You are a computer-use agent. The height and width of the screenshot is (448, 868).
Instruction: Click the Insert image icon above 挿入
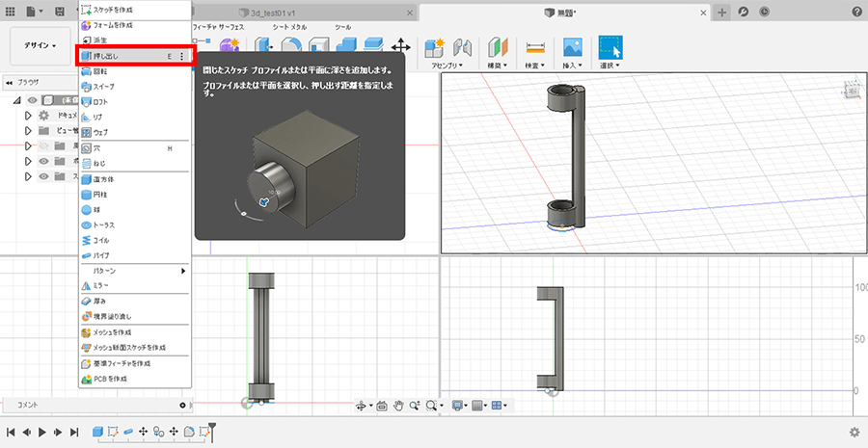pos(573,47)
